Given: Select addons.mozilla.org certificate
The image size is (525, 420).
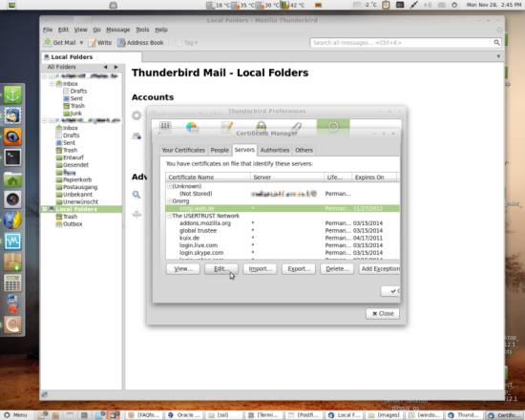Looking at the screenshot, I should coord(283,223).
